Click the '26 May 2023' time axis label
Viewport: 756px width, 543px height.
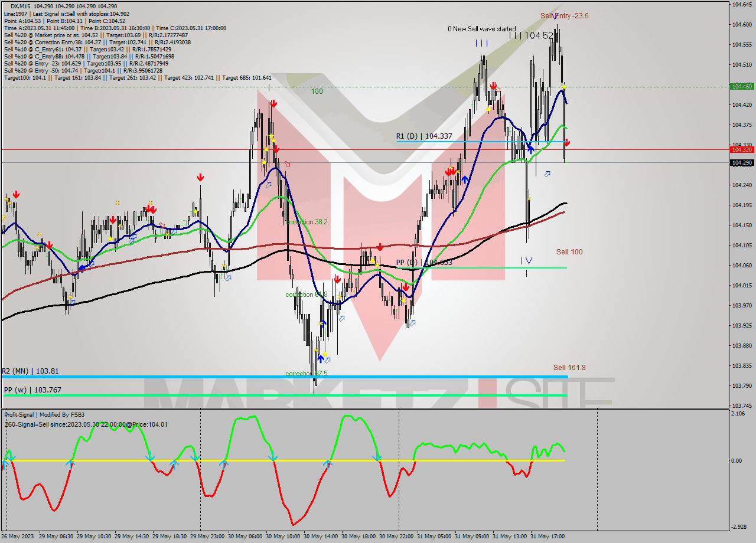[x=18, y=537]
